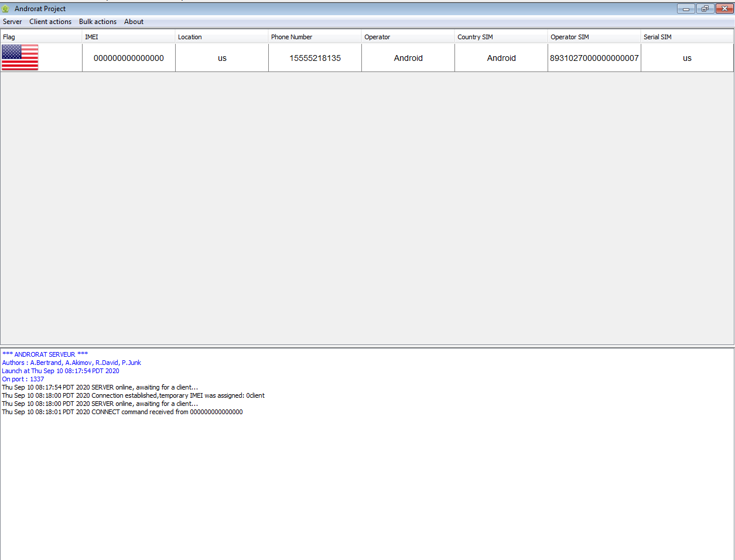Open the About menu

(134, 22)
